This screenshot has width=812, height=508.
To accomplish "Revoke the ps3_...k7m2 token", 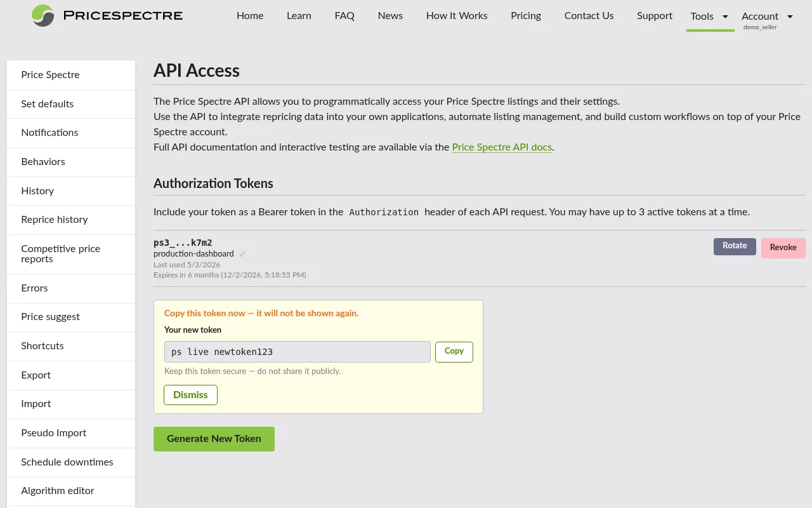I will tap(783, 248).
